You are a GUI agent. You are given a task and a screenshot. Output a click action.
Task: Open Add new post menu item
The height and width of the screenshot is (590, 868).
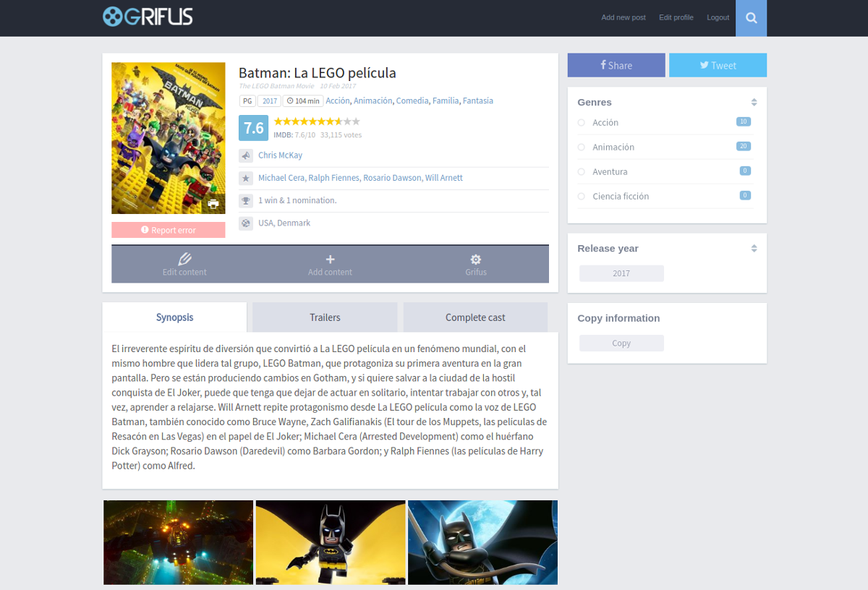tap(624, 17)
